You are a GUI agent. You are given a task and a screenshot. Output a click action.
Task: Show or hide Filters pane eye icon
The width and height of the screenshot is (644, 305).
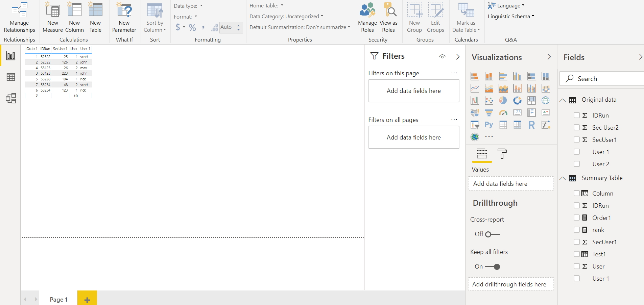pos(442,56)
